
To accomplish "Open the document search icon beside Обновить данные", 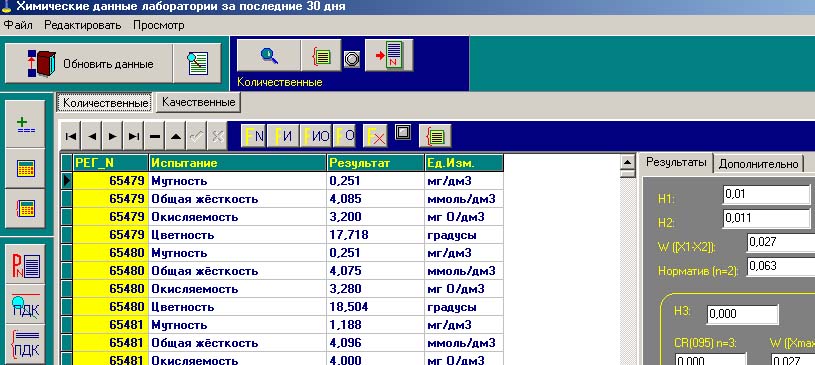I will tap(197, 63).
